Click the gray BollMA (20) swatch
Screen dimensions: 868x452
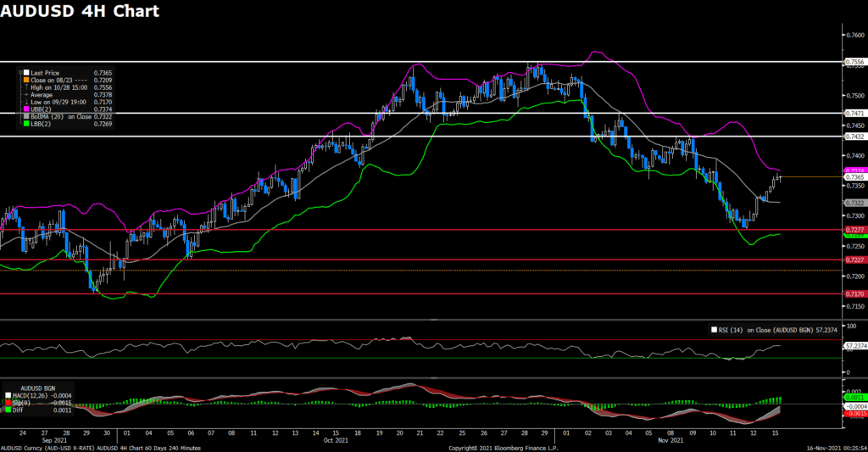26,117
